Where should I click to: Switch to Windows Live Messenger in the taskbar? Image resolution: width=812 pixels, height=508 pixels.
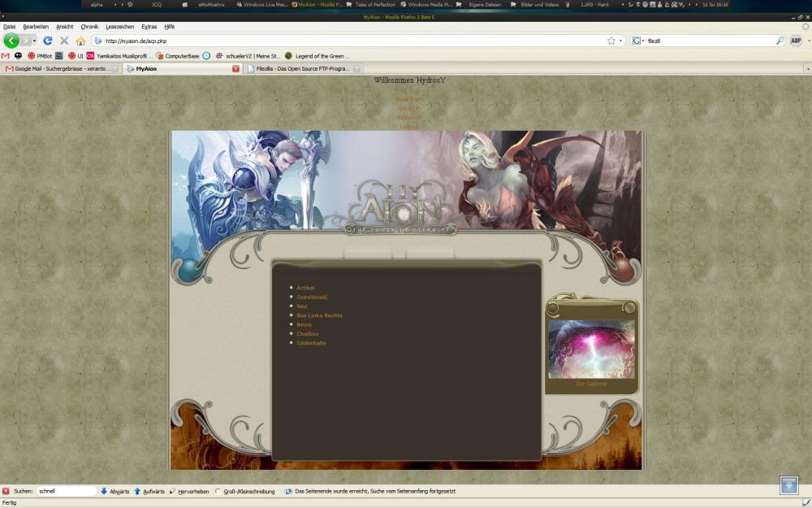262,4
